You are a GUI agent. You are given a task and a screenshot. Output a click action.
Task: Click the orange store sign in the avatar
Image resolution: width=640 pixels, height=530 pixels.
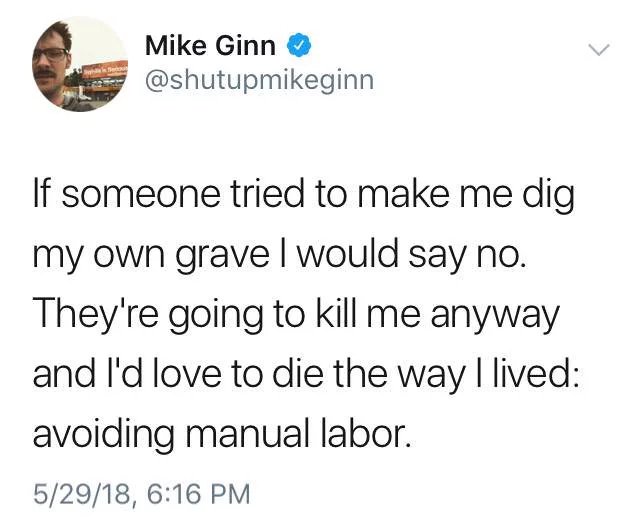(106, 71)
